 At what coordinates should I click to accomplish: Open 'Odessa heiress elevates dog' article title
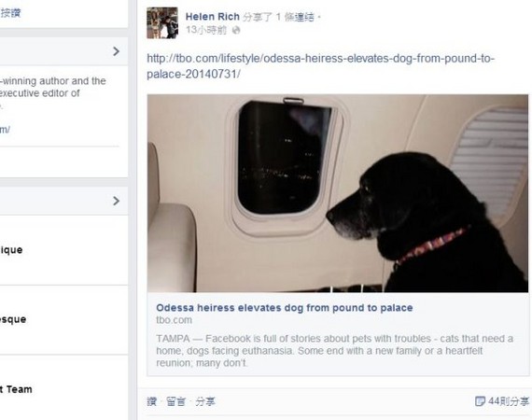click(285, 308)
